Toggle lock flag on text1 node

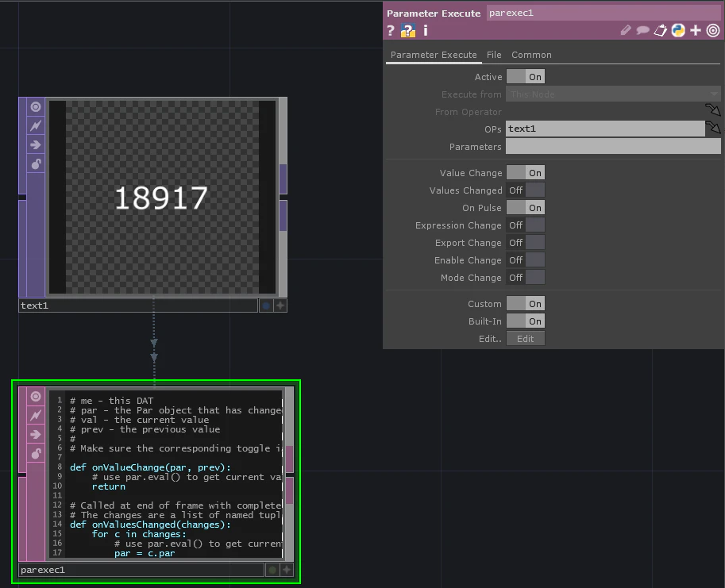pyautogui.click(x=36, y=164)
